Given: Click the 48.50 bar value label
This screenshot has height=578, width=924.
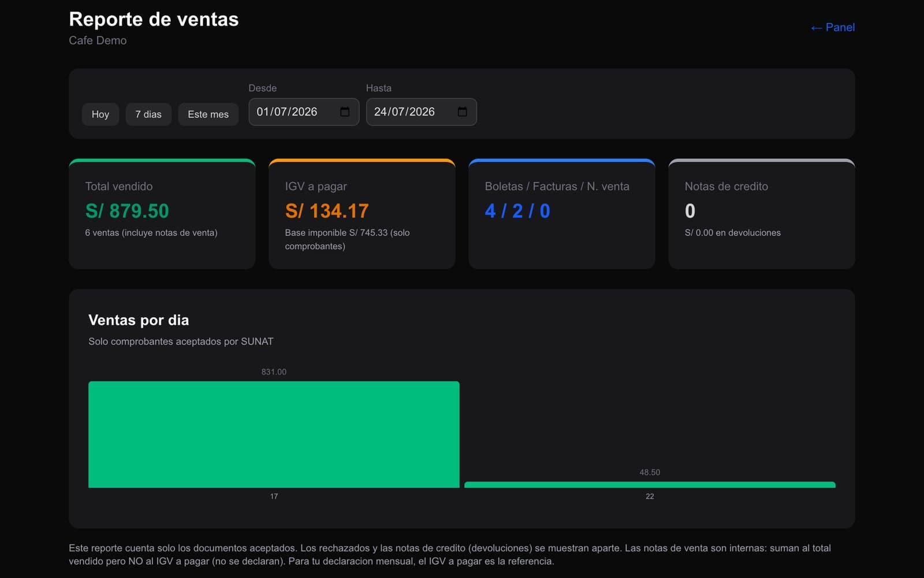Looking at the screenshot, I should (x=650, y=472).
